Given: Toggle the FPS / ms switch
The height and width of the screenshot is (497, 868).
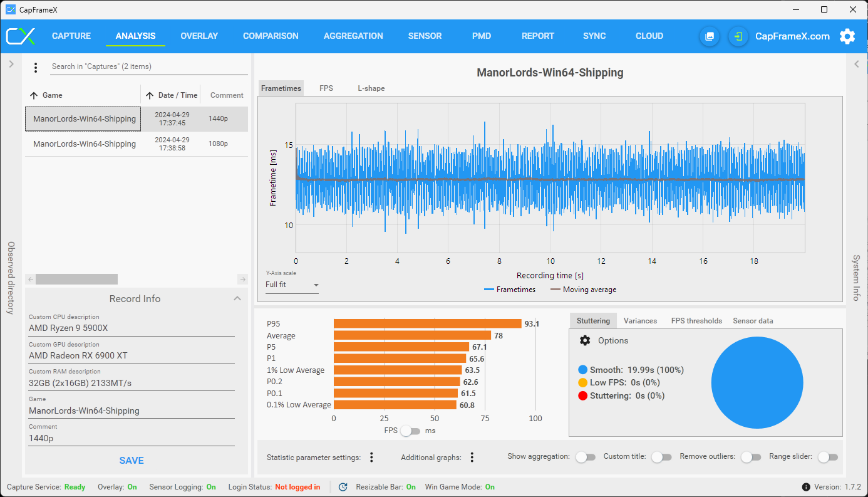Looking at the screenshot, I should click(x=410, y=431).
